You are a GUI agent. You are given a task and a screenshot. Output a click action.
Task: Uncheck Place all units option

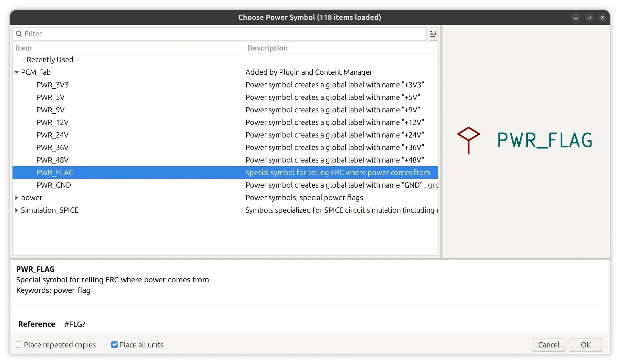point(114,345)
